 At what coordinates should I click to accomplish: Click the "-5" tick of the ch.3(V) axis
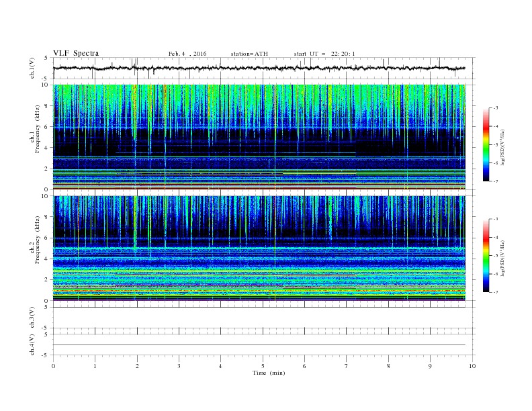tap(46, 328)
